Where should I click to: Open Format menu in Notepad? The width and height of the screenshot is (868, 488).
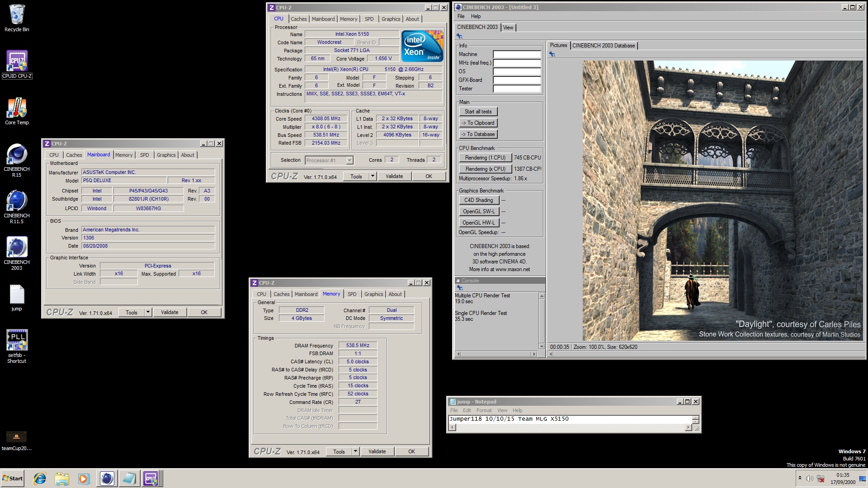pyautogui.click(x=484, y=410)
